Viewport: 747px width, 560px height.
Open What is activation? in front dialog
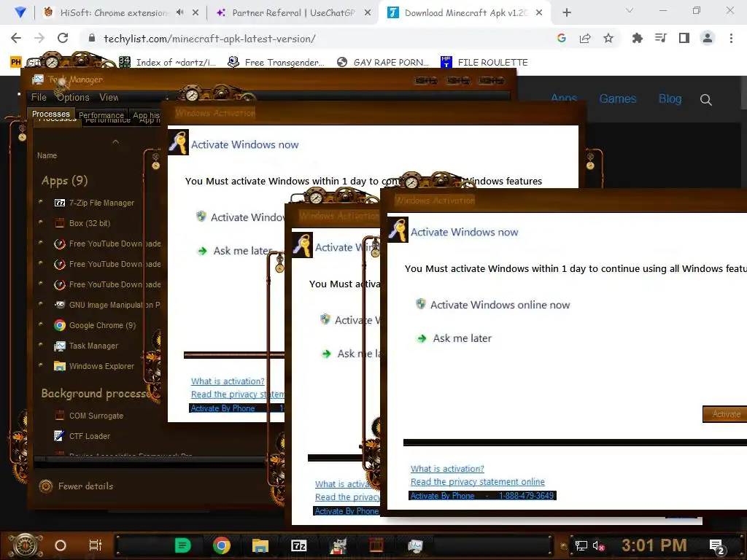(447, 469)
